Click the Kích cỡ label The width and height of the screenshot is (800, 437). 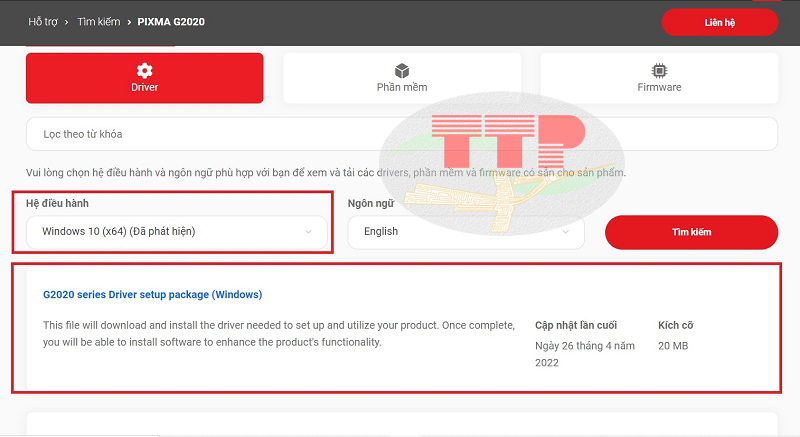[676, 325]
